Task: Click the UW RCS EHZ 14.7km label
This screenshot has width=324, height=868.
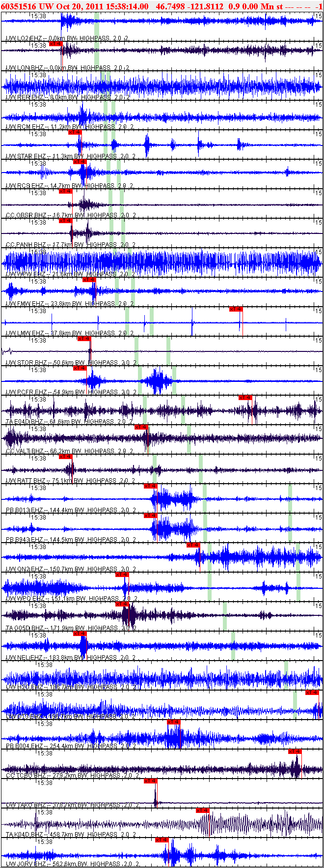Action: pyautogui.click(x=69, y=186)
